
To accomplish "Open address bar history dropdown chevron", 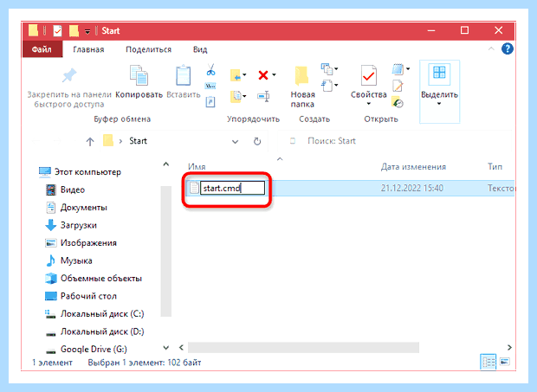I will (x=235, y=142).
